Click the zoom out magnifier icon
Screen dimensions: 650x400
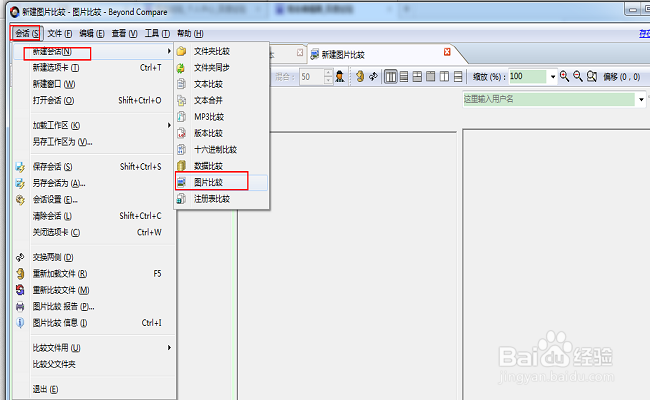pos(577,76)
